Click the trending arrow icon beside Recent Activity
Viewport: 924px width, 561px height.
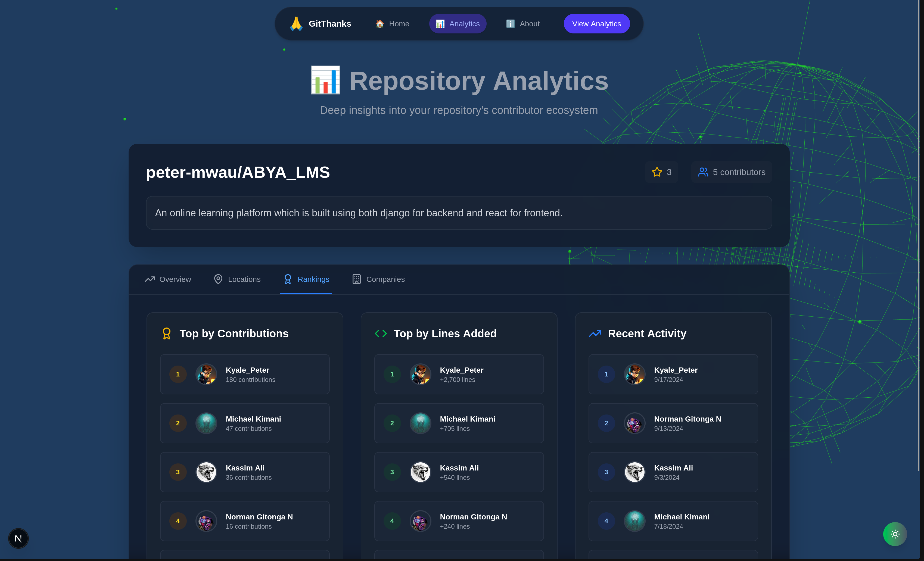(595, 334)
